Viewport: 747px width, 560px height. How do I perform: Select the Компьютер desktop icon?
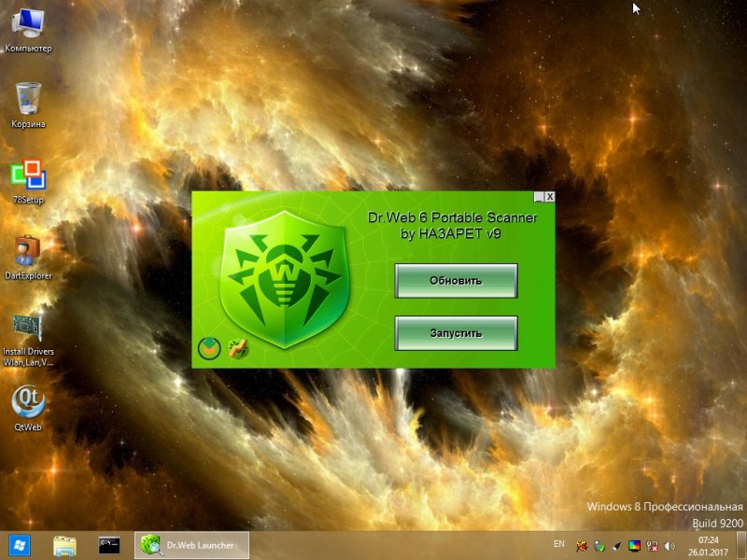point(28,31)
